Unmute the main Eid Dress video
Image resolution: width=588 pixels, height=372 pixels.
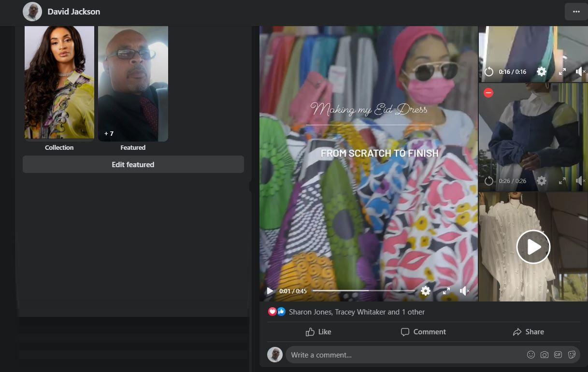point(464,291)
